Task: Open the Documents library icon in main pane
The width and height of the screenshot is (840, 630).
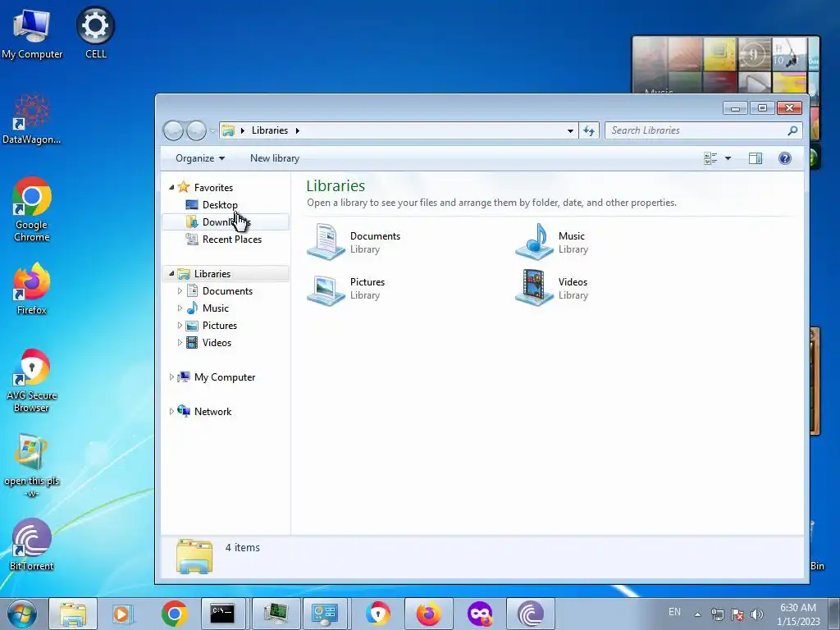Action: 326,242
